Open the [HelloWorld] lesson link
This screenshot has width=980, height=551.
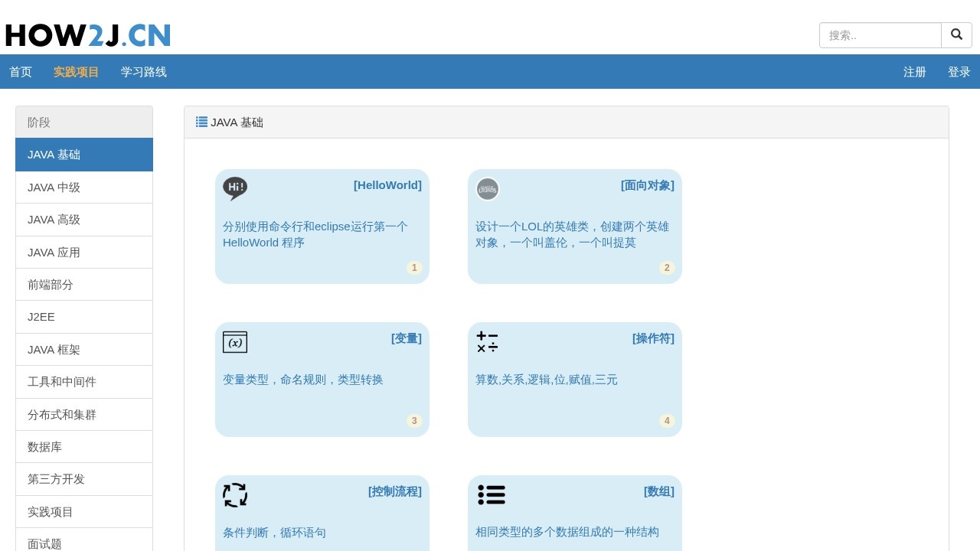[387, 185]
